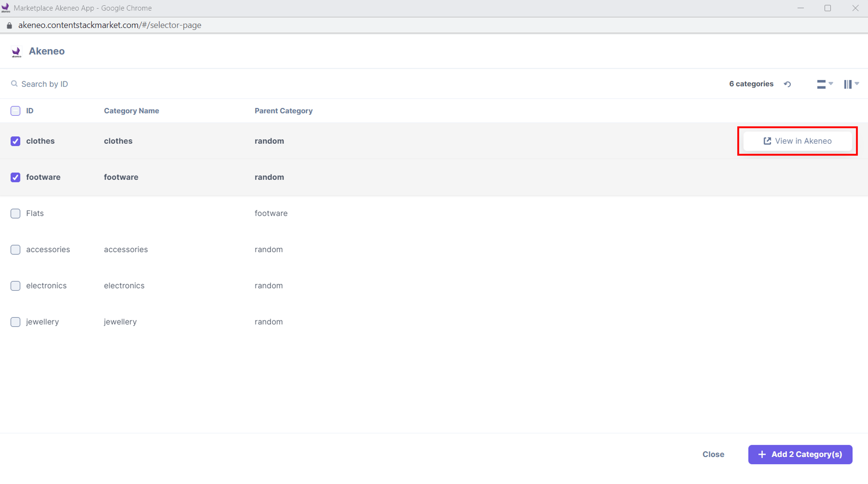This screenshot has height=484, width=868.
Task: Click 'footware' parent cell in Flats row
Action: point(271,213)
